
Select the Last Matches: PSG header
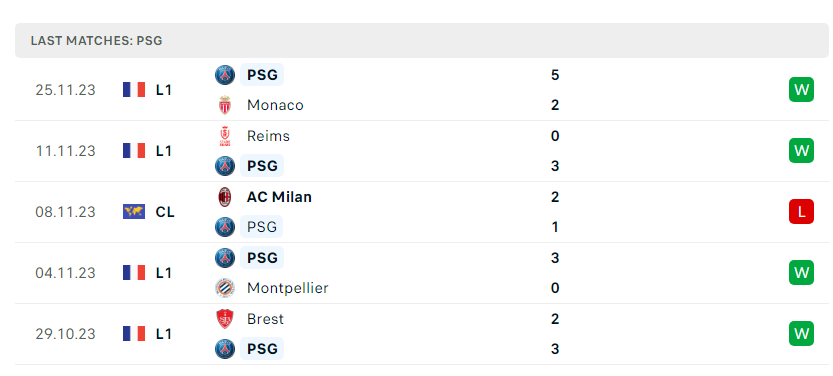pyautogui.click(x=422, y=40)
